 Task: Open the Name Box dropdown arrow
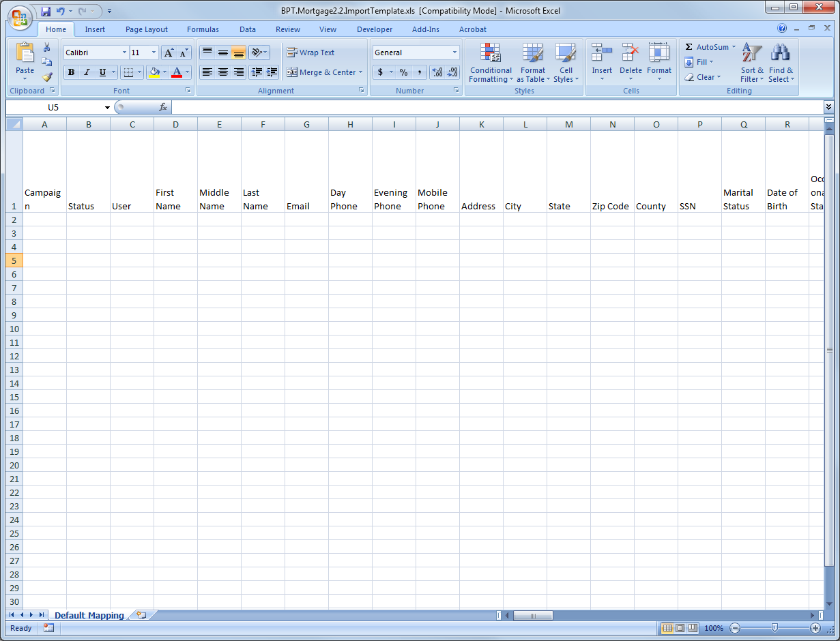(107, 108)
